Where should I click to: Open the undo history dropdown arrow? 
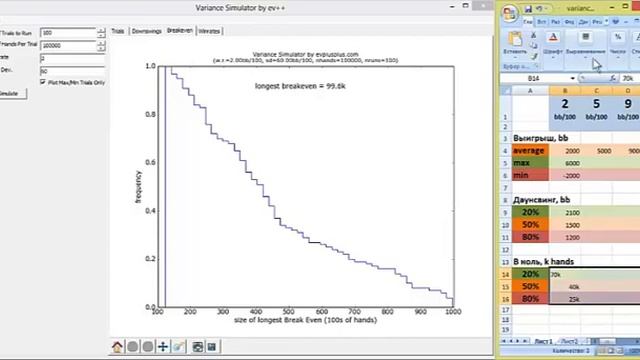(x=546, y=9)
